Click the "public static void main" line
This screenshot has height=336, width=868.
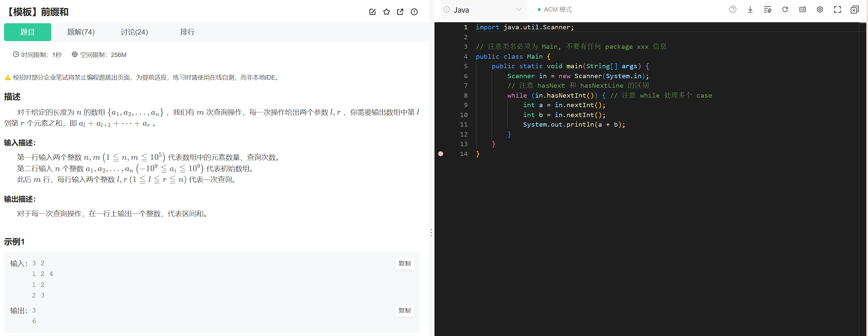coord(570,66)
